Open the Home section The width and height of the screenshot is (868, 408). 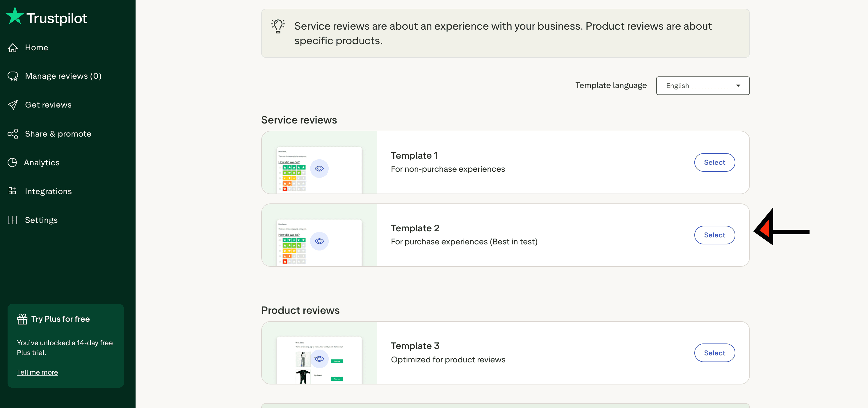click(x=36, y=47)
